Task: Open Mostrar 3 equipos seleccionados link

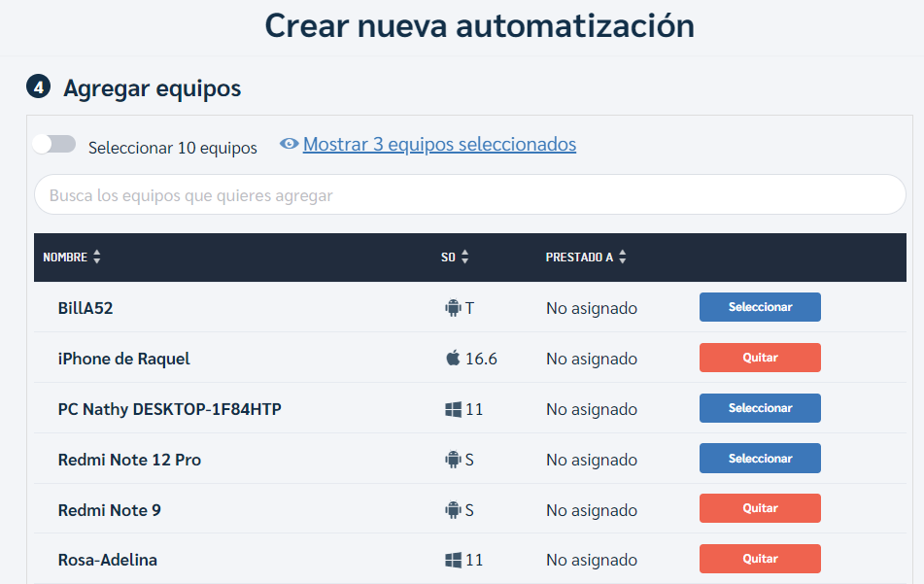Action: [x=439, y=144]
